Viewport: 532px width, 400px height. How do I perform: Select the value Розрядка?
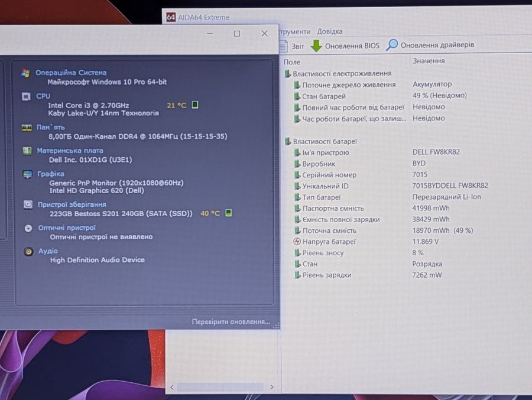click(427, 264)
